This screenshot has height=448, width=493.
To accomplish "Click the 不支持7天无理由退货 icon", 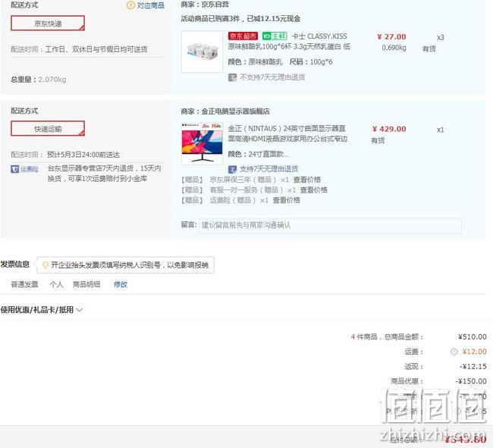I will tap(232, 77).
